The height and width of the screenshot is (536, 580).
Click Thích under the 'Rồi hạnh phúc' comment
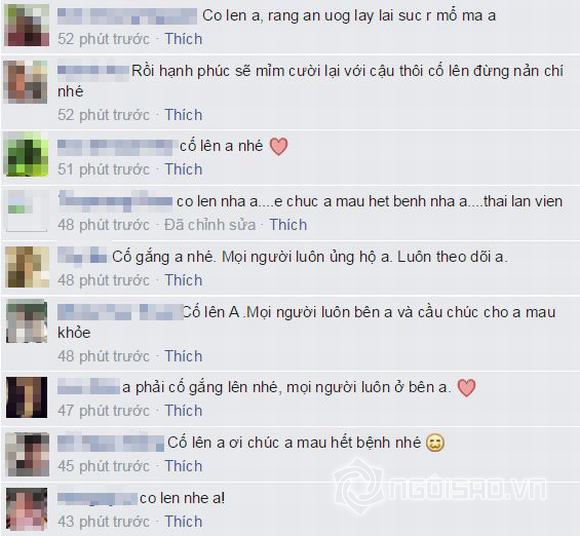[183, 115]
